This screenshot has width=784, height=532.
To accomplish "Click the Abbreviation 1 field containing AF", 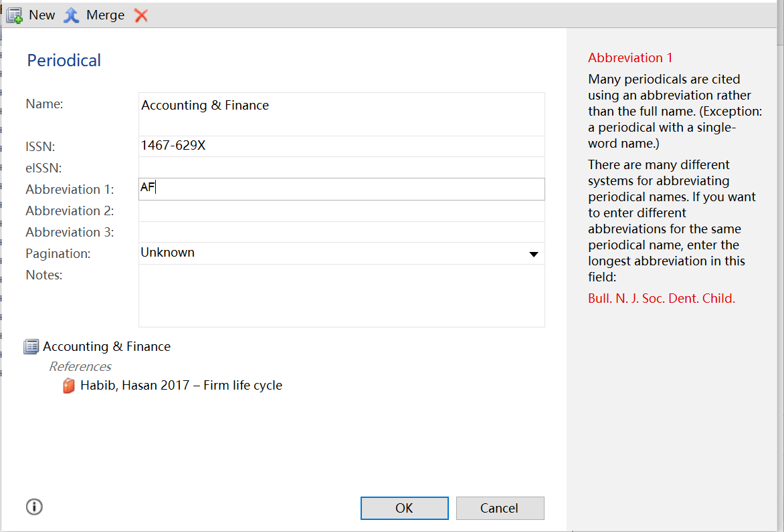I will click(x=341, y=189).
